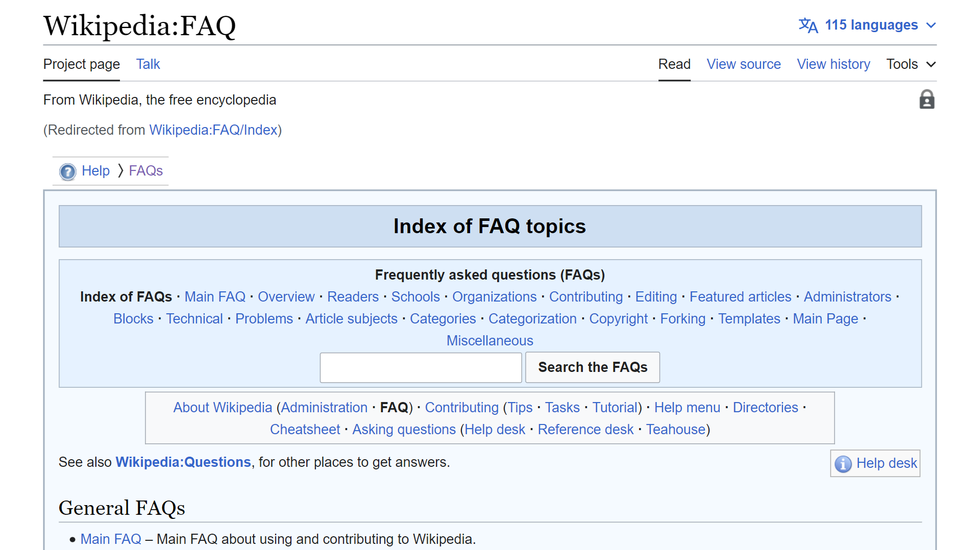Image resolution: width=980 pixels, height=550 pixels.
Task: Open the Featured articles FAQ link
Action: point(740,297)
